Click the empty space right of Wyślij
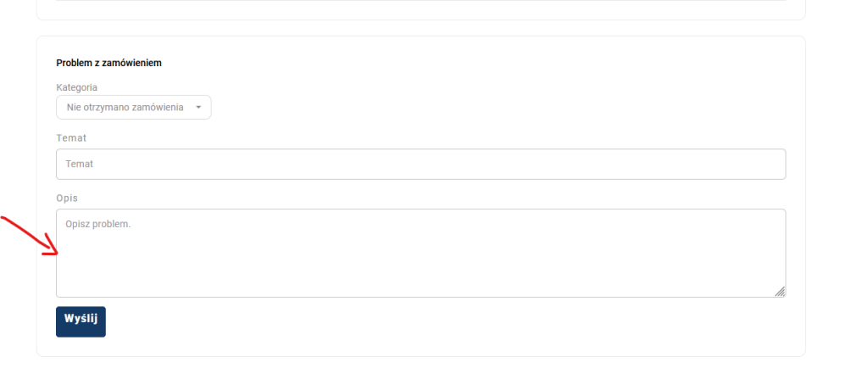The image size is (868, 385). coord(424,322)
